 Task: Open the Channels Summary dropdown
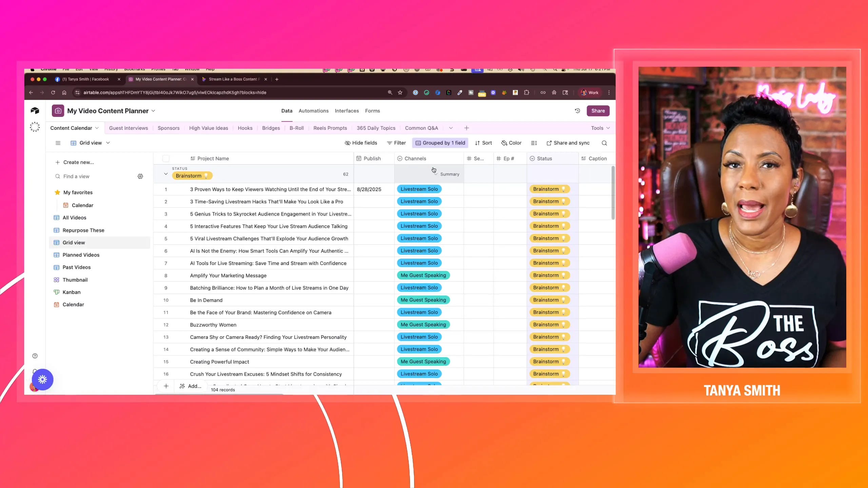tap(447, 174)
